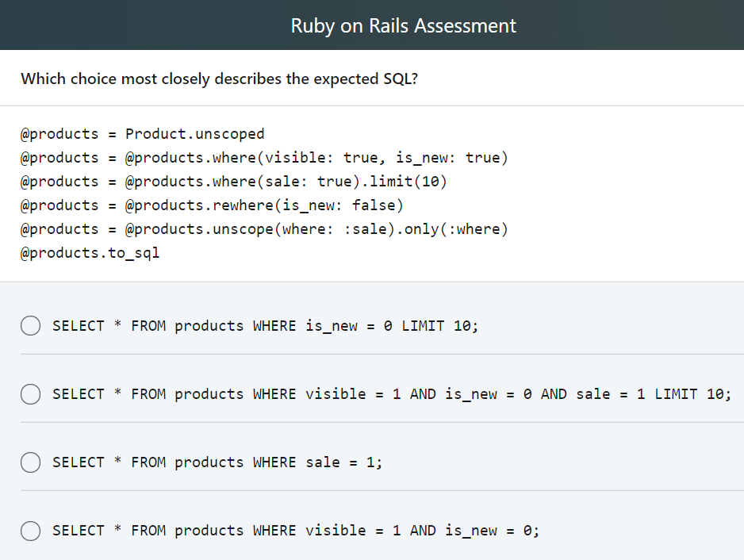Select the radio button for the LIMIT 10 answer
This screenshot has height=560, width=744.
point(30,325)
